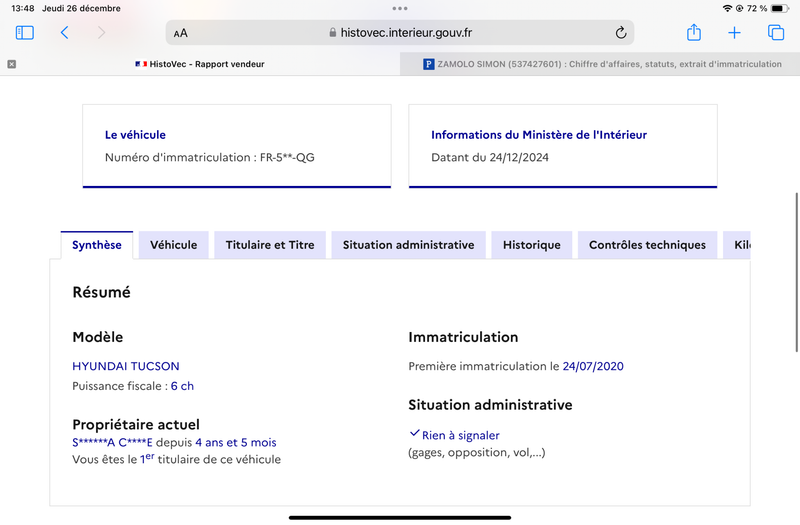
Task: Go back to the previous page
Action: pyautogui.click(x=64, y=33)
